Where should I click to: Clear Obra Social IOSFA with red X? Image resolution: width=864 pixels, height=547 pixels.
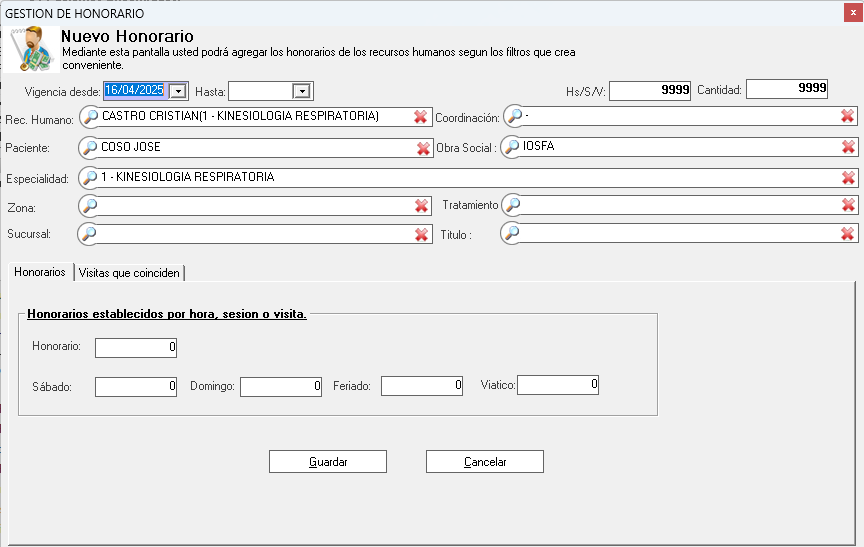[848, 147]
